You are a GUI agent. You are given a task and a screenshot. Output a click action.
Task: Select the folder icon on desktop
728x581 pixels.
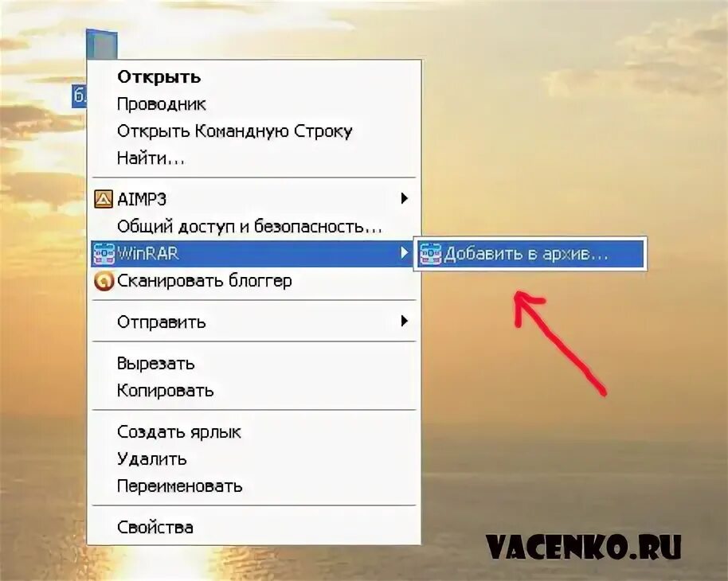click(x=101, y=45)
